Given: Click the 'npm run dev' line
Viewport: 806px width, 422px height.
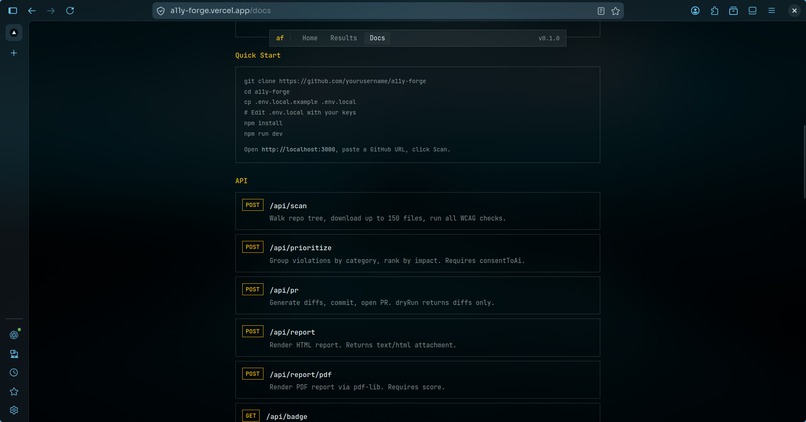Looking at the screenshot, I should click(x=263, y=134).
